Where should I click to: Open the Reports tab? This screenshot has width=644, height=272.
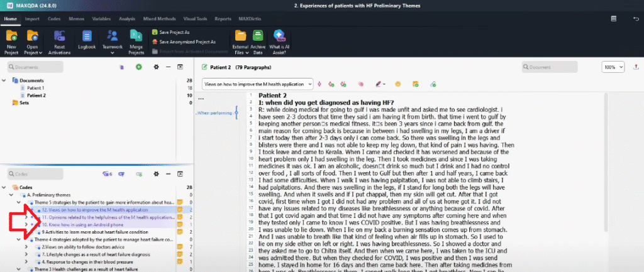pyautogui.click(x=223, y=19)
